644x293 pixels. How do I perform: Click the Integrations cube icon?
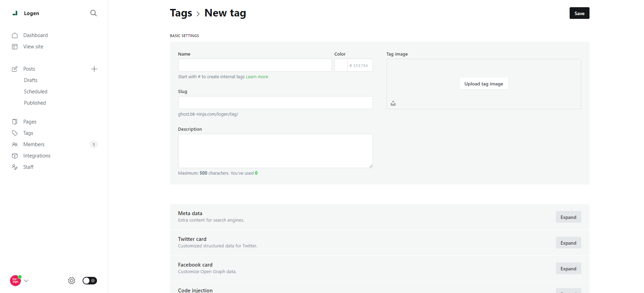tap(15, 156)
